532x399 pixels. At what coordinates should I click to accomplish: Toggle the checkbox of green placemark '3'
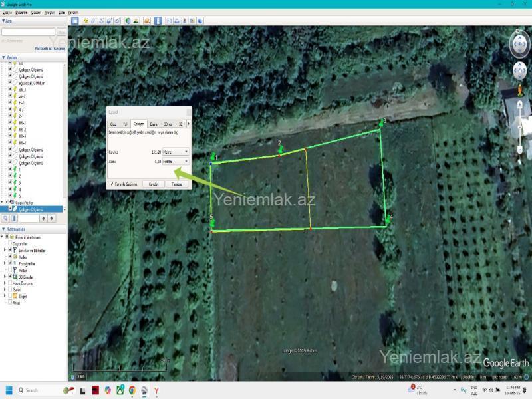coord(10,182)
